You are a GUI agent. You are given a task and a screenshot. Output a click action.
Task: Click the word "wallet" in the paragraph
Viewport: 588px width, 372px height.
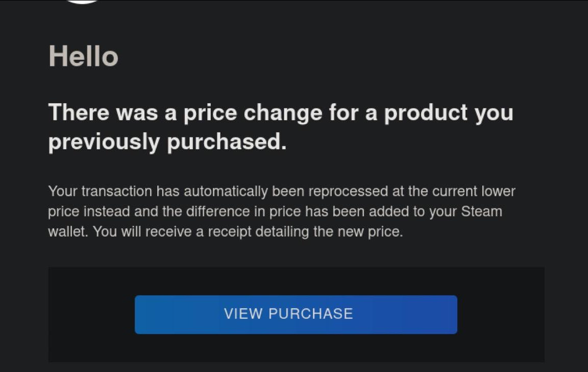click(68, 231)
